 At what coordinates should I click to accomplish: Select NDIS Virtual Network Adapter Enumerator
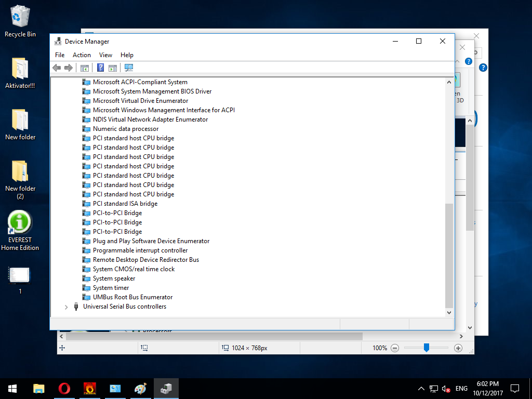pyautogui.click(x=150, y=119)
